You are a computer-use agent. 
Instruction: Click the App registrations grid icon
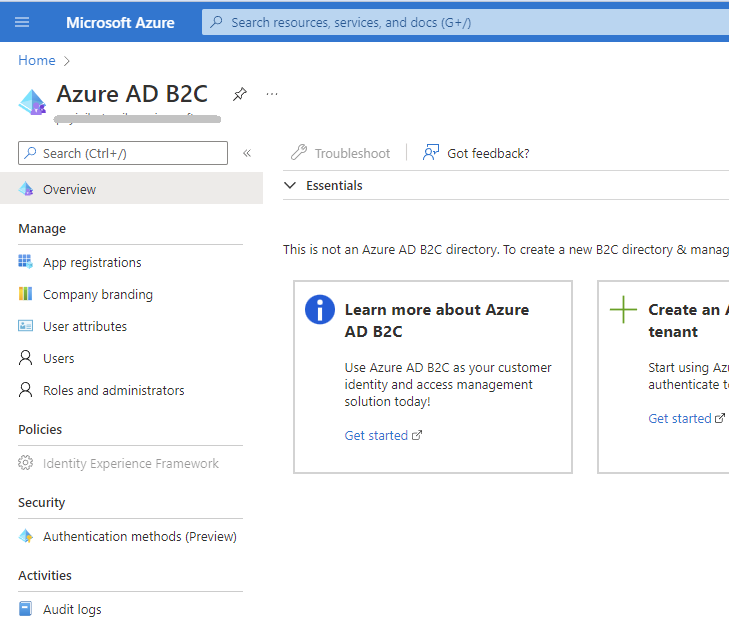tap(26, 262)
